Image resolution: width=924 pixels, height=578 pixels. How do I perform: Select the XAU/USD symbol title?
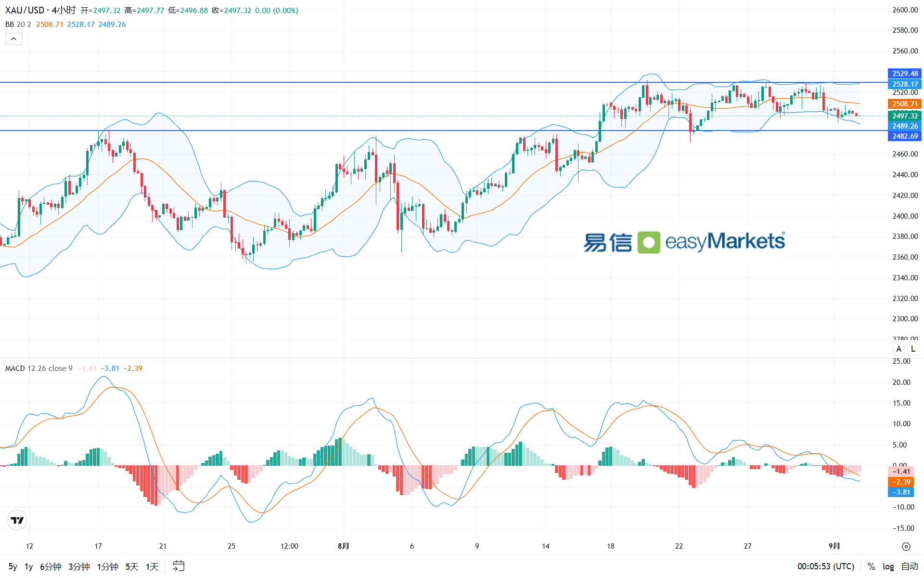click(25, 10)
